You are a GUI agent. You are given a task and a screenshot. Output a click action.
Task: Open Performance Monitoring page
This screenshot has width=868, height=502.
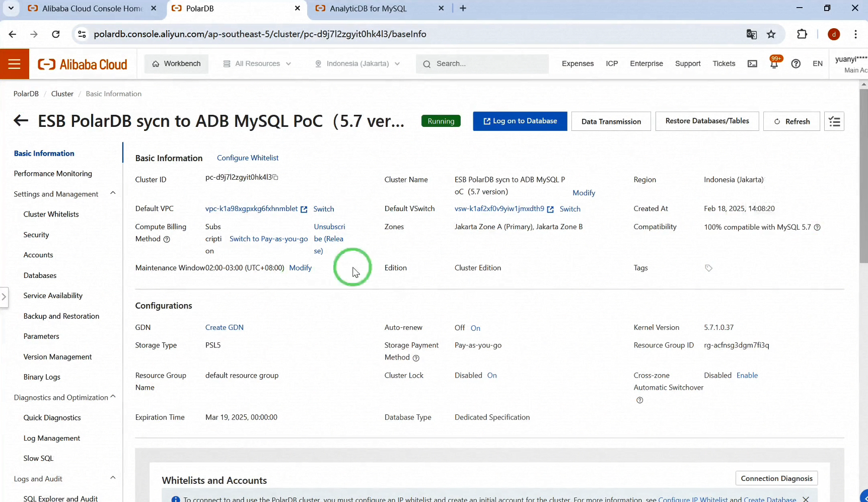click(x=53, y=174)
